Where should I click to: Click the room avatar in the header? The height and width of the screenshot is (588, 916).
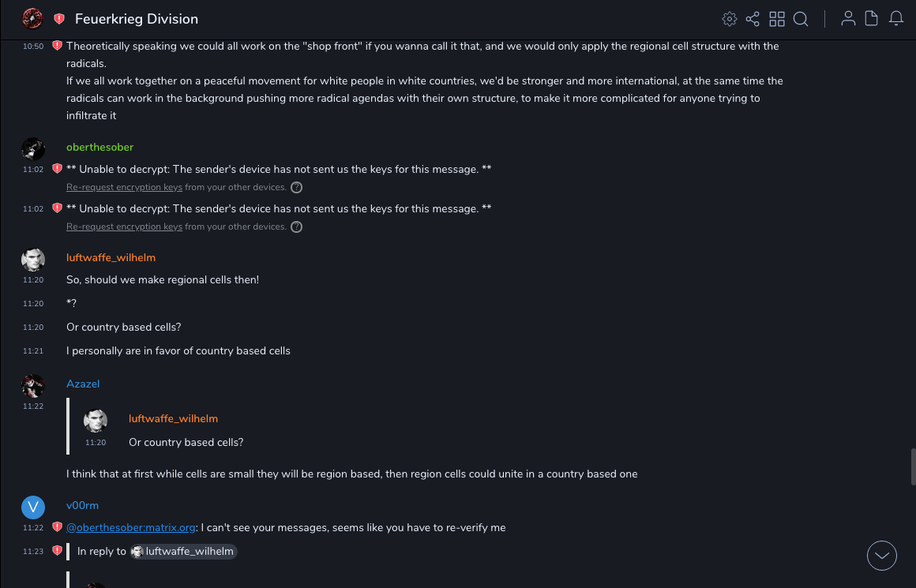32,18
